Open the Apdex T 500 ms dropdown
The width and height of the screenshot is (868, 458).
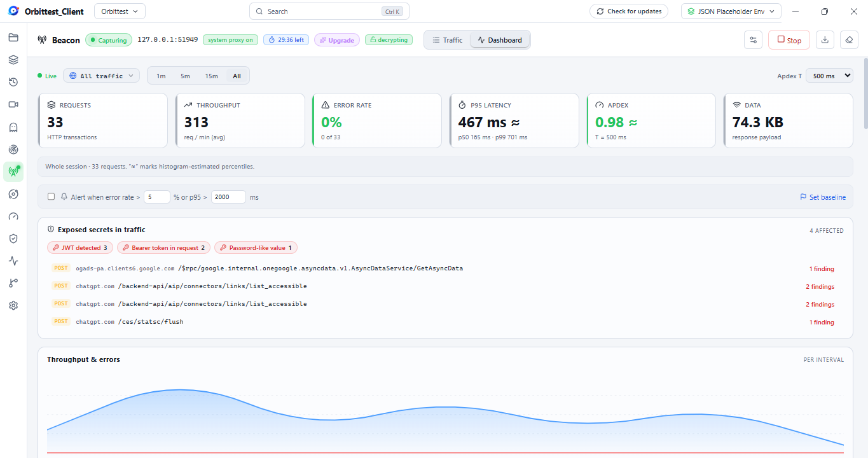pos(829,76)
